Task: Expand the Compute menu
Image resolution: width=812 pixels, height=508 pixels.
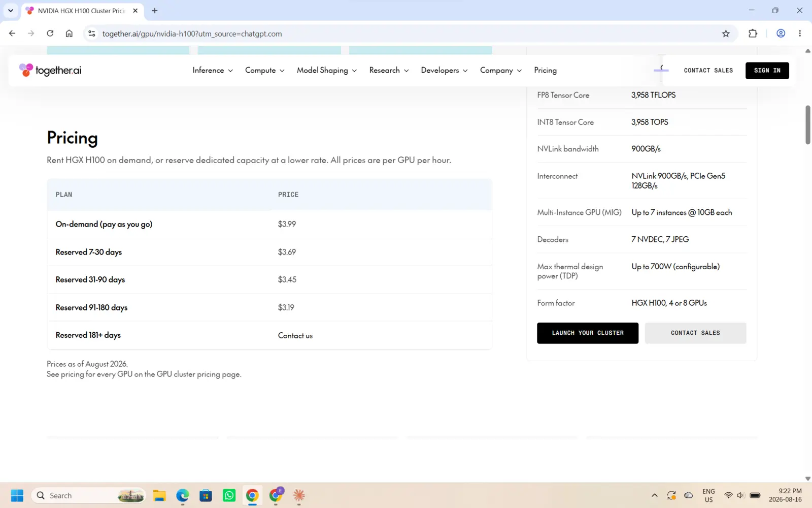Action: [265, 70]
